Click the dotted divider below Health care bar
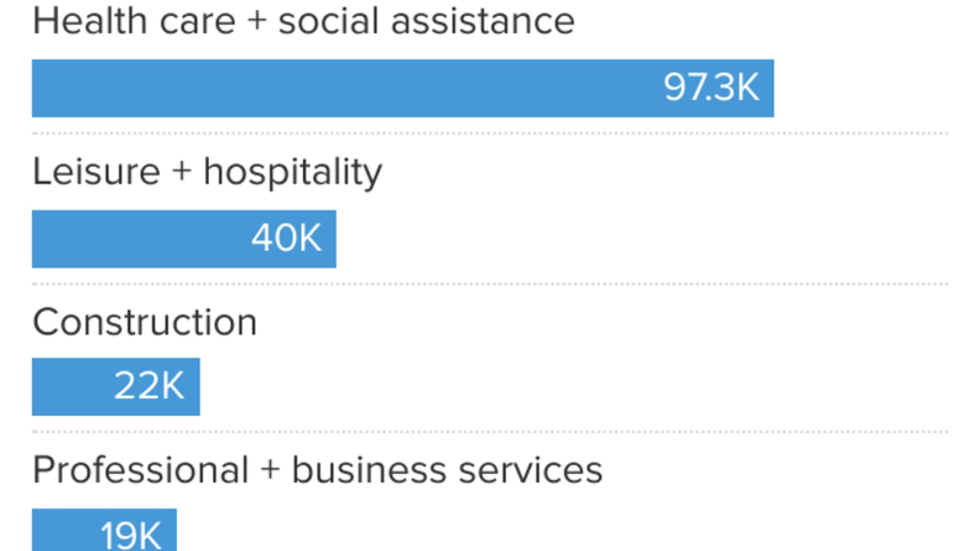980x551 pixels. 490,134
